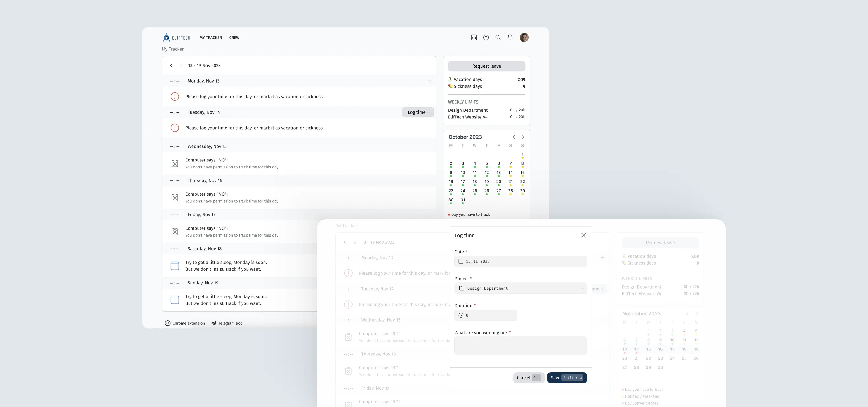This screenshot has height=407, width=868.
Task: Open the MY TRACKER tab
Action: click(211, 38)
